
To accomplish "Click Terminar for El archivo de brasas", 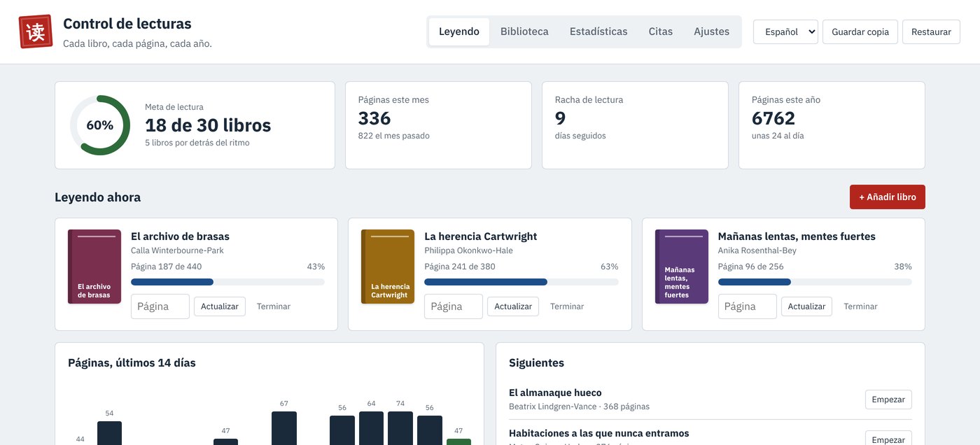I will [x=274, y=306].
